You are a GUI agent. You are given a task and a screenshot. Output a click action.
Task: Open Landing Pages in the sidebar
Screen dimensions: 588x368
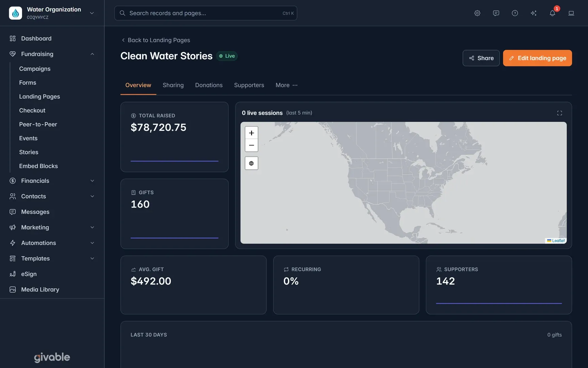[x=39, y=96]
